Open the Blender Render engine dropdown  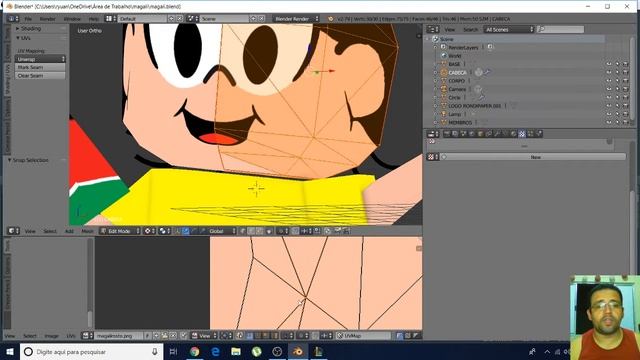click(x=296, y=19)
